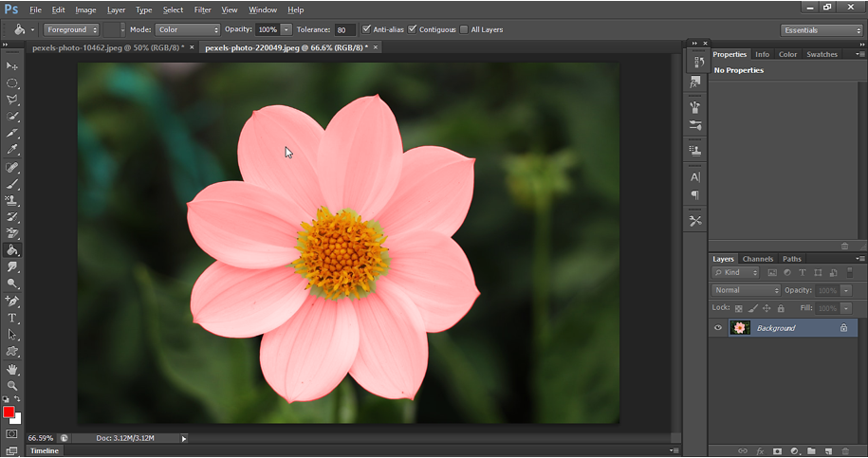Open the Filter menu

202,9
